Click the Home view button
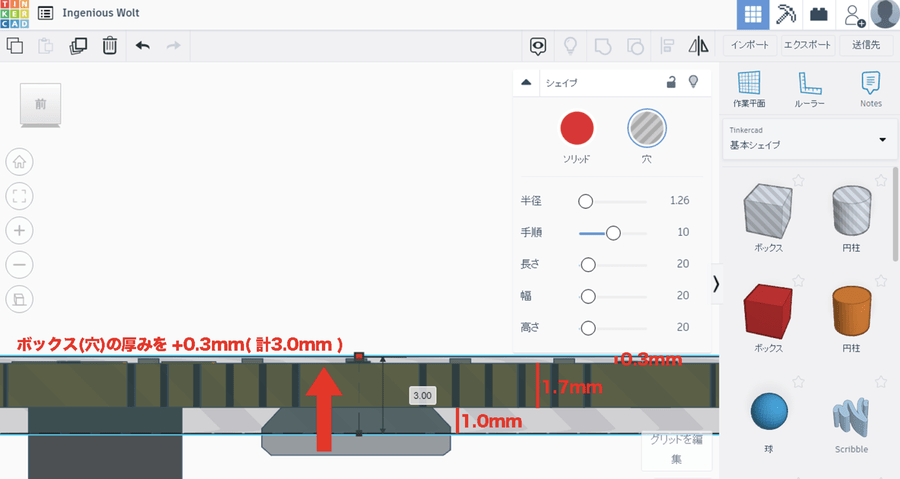The width and height of the screenshot is (900, 479). (x=20, y=162)
